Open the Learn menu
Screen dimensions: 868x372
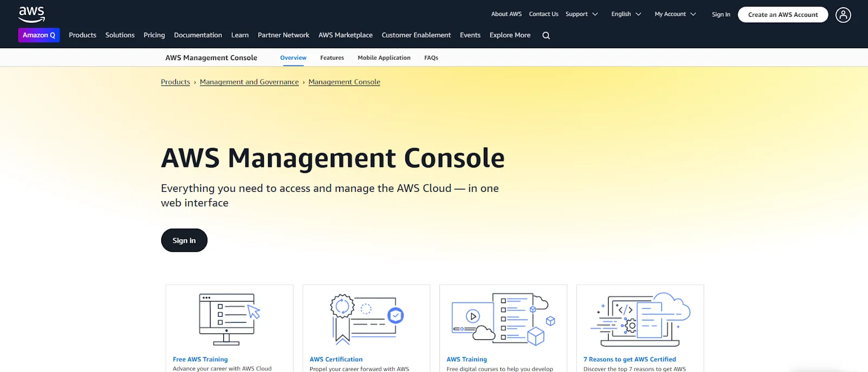(240, 35)
